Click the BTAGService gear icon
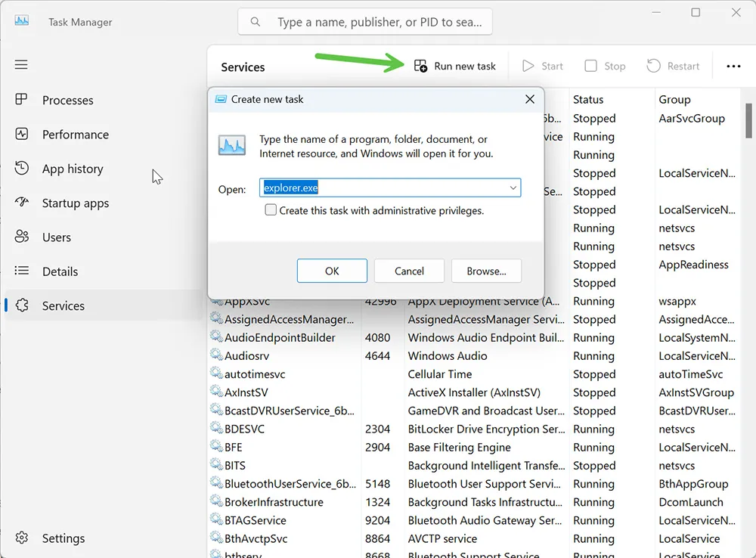Image resolution: width=756 pixels, height=558 pixels. [216, 519]
